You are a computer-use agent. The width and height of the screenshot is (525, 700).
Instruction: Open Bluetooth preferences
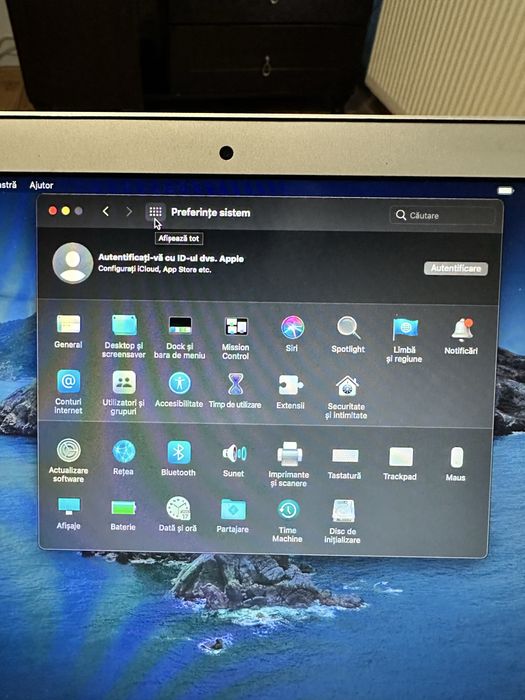[179, 458]
